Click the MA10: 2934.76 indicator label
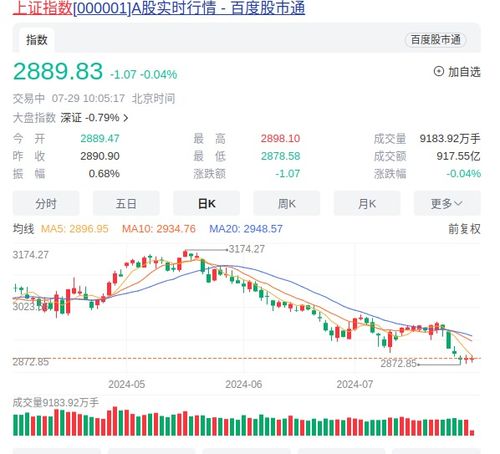Image resolution: width=500 pixels, height=454 pixels. (x=159, y=229)
